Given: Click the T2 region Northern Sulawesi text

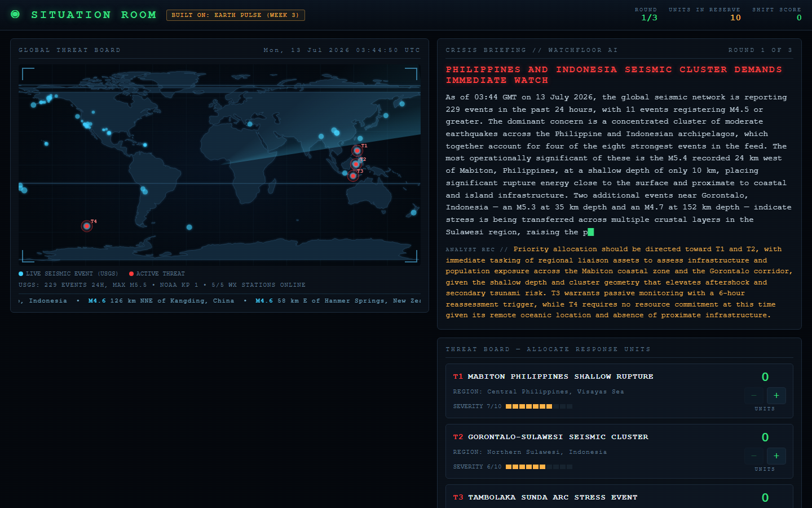Looking at the screenshot, I should coord(530,452).
